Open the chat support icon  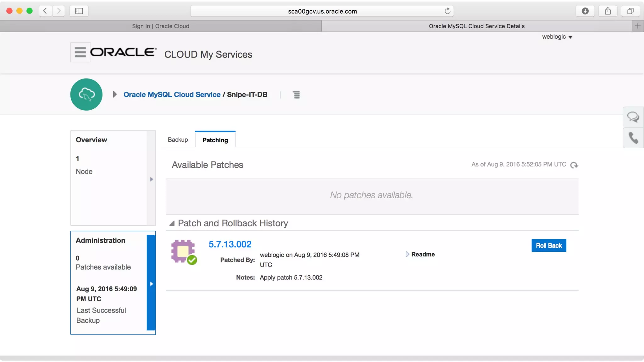(x=633, y=117)
